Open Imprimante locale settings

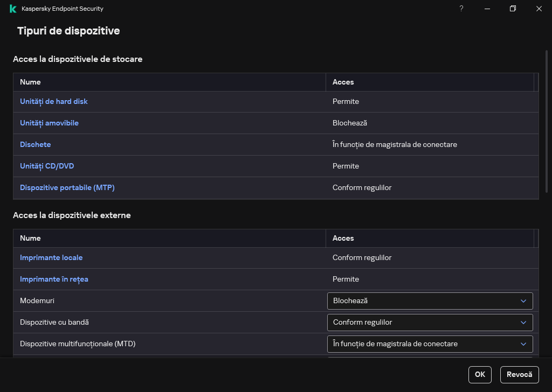(51, 257)
